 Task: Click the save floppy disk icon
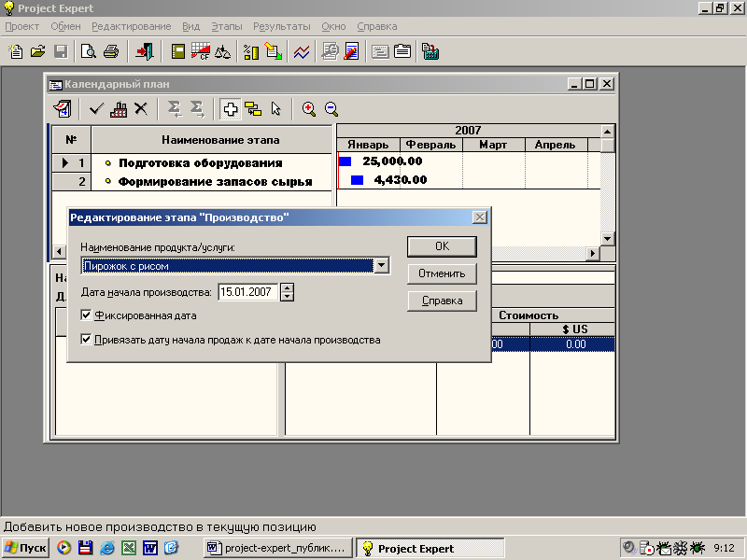pos(61,51)
